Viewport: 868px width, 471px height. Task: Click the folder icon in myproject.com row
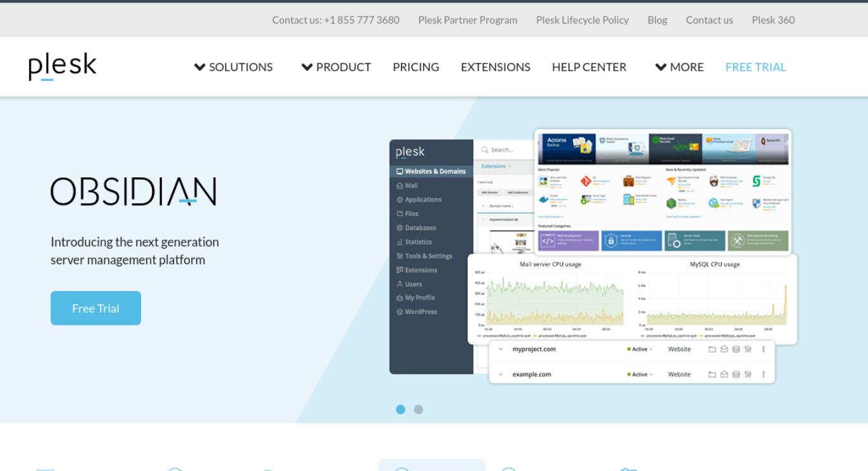click(x=712, y=349)
